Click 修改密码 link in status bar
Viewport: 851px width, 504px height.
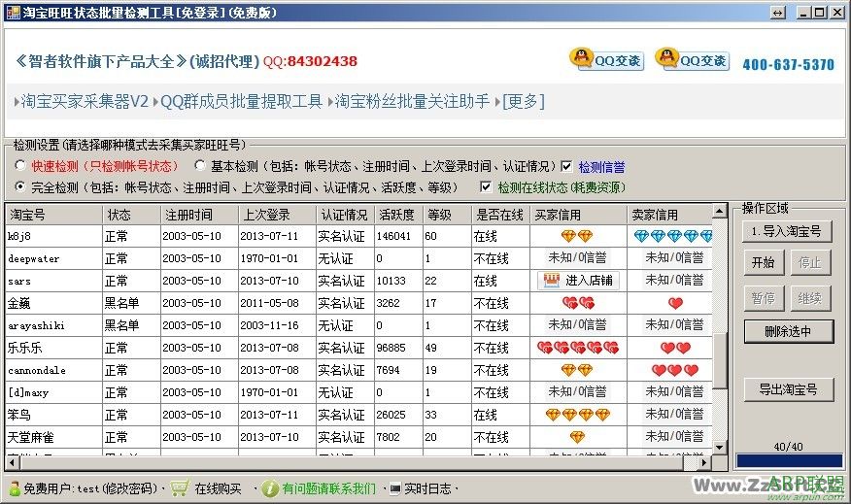130,488
